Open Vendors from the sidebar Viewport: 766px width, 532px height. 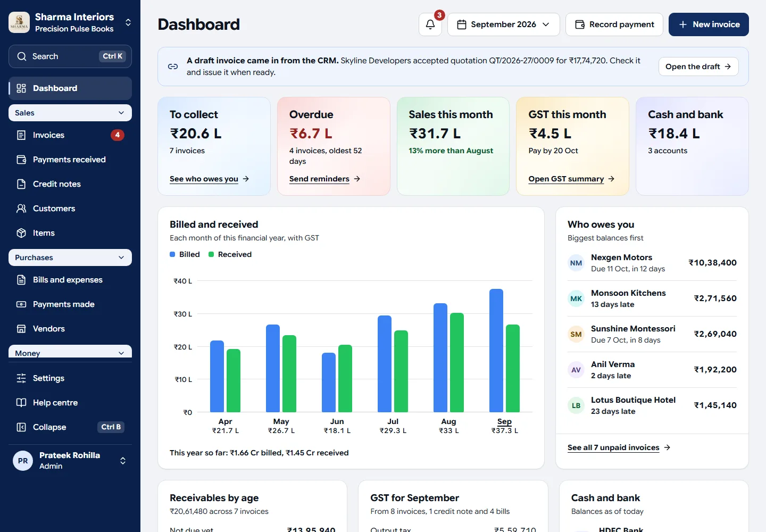[70, 329]
